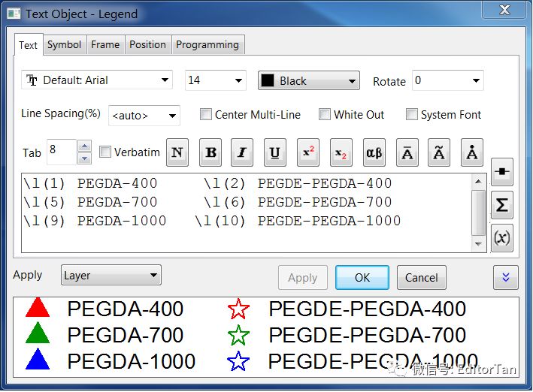Click the Apply button
The width and height of the screenshot is (533, 392).
(302, 278)
